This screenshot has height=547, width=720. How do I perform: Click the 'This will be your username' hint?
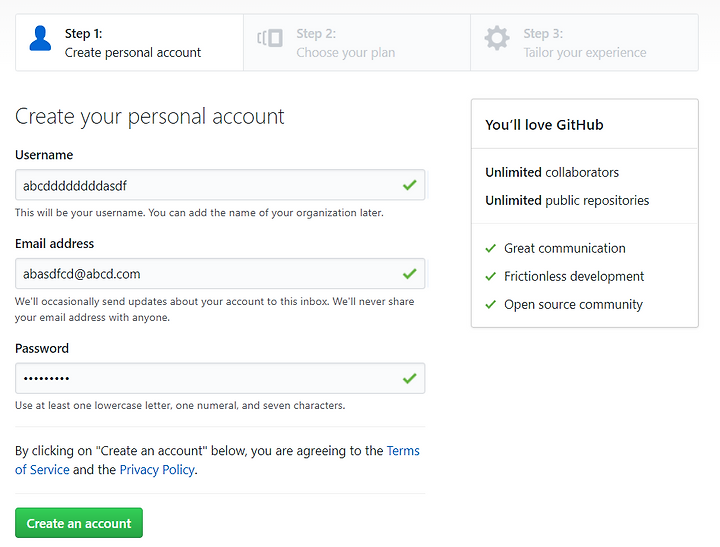199,213
